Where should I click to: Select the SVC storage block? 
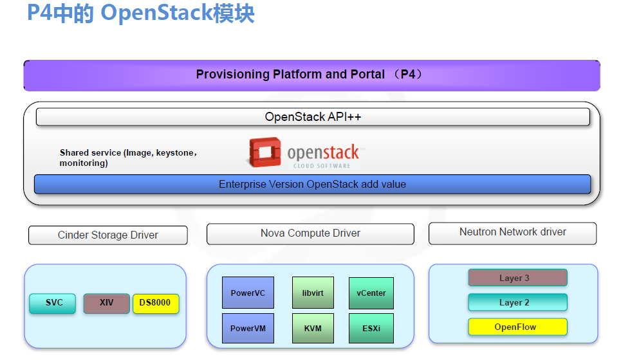click(53, 304)
